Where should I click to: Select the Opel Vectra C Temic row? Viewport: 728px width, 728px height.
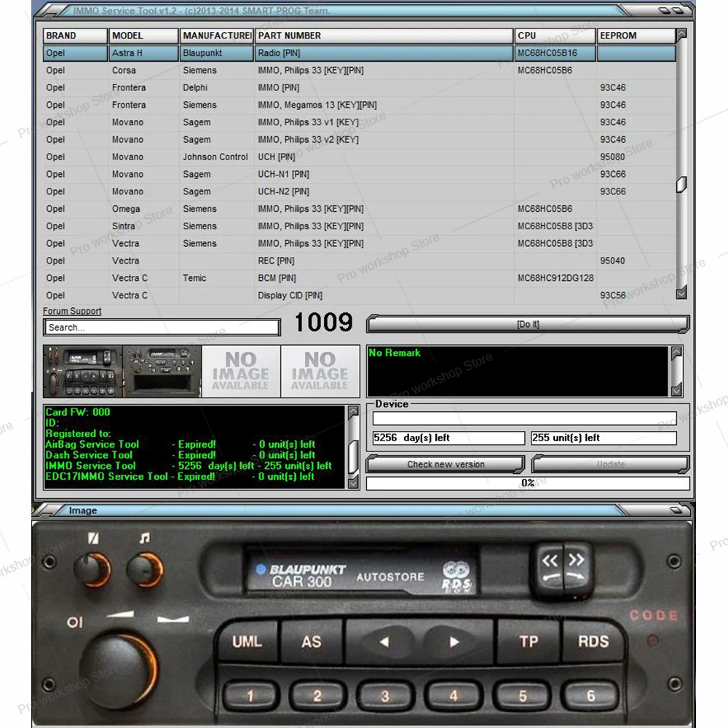coord(291,278)
